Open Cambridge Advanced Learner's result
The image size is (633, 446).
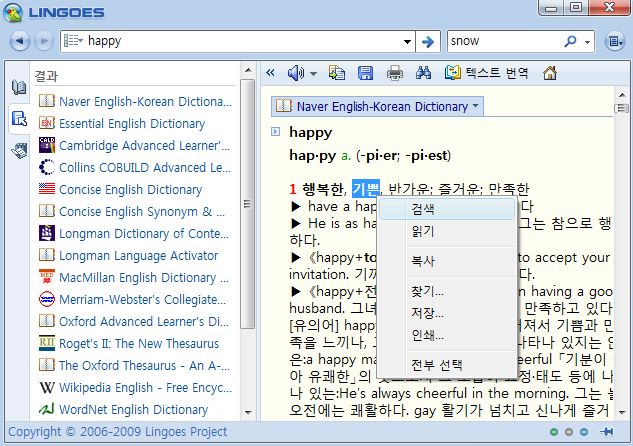click(134, 145)
